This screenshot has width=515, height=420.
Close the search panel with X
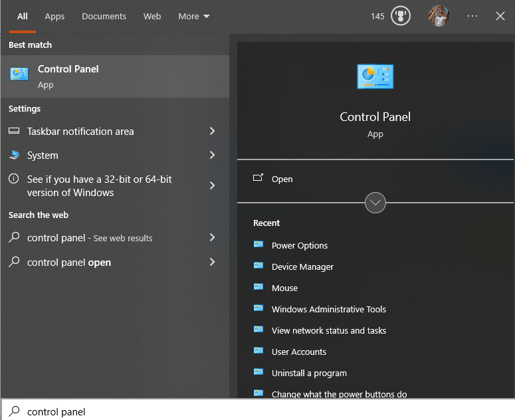click(x=500, y=16)
